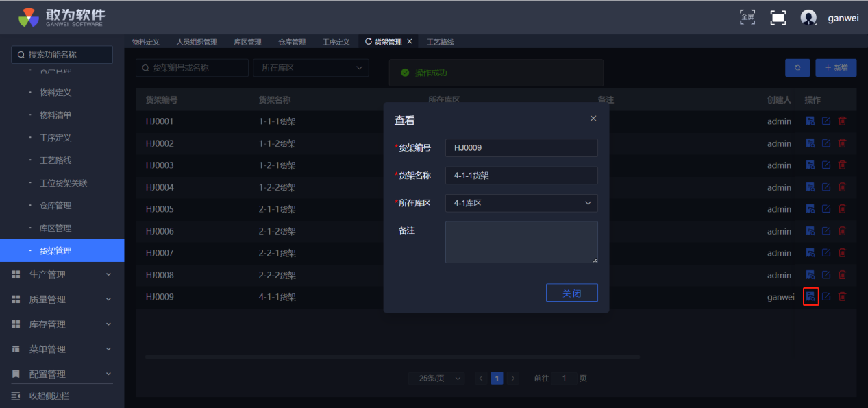Delete the HJ0004 shelf row
The height and width of the screenshot is (408, 868).
[842, 187]
